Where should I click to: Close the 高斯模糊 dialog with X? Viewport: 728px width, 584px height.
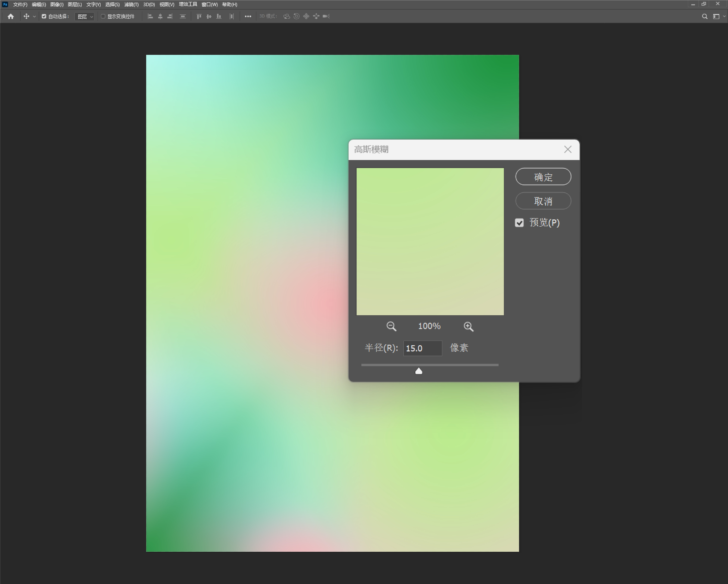(x=568, y=149)
